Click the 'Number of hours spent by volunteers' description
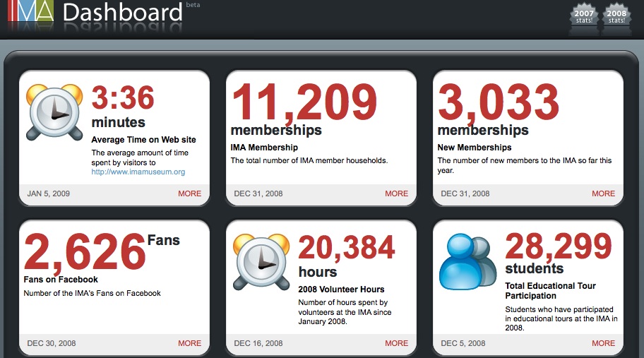The image size is (644, 358). (345, 312)
